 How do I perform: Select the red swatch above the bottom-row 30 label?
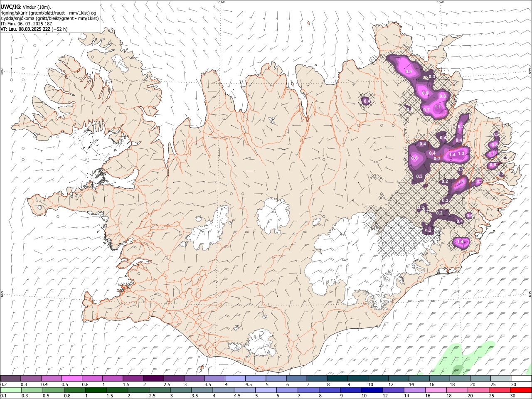tap(521, 390)
